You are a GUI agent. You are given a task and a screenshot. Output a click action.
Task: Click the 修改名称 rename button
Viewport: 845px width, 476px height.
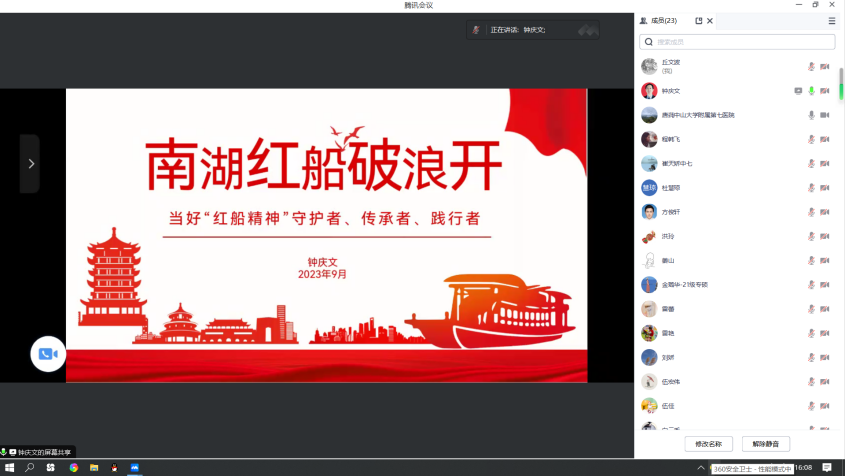(708, 444)
